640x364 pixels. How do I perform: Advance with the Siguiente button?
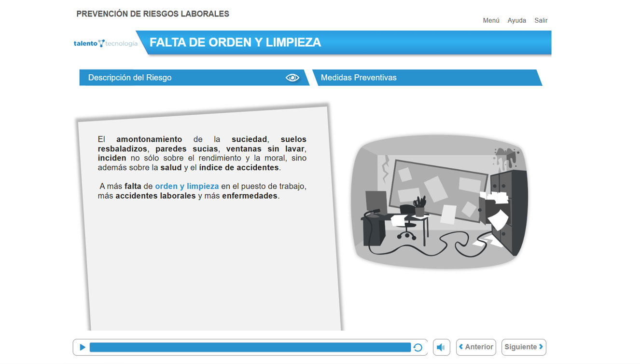point(523,347)
